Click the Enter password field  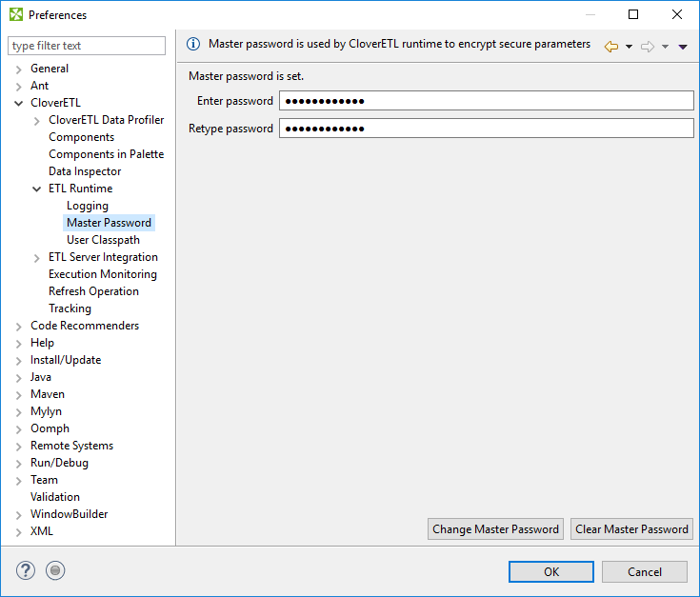click(486, 101)
